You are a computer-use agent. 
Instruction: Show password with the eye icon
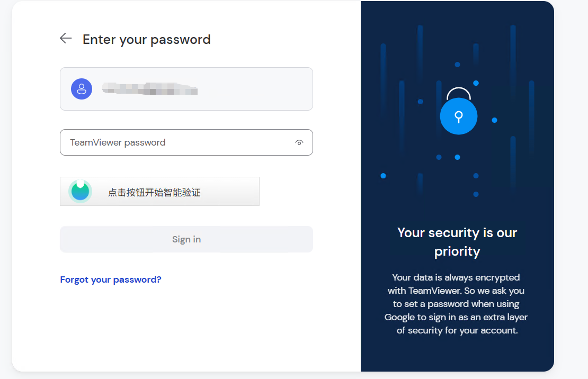(299, 142)
